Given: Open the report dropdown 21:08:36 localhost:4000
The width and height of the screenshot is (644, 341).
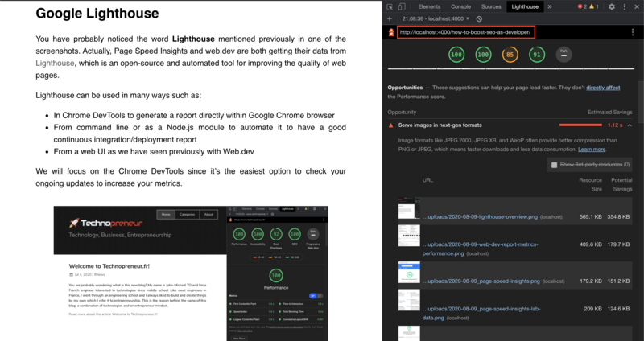Looking at the screenshot, I should pyautogui.click(x=436, y=18).
